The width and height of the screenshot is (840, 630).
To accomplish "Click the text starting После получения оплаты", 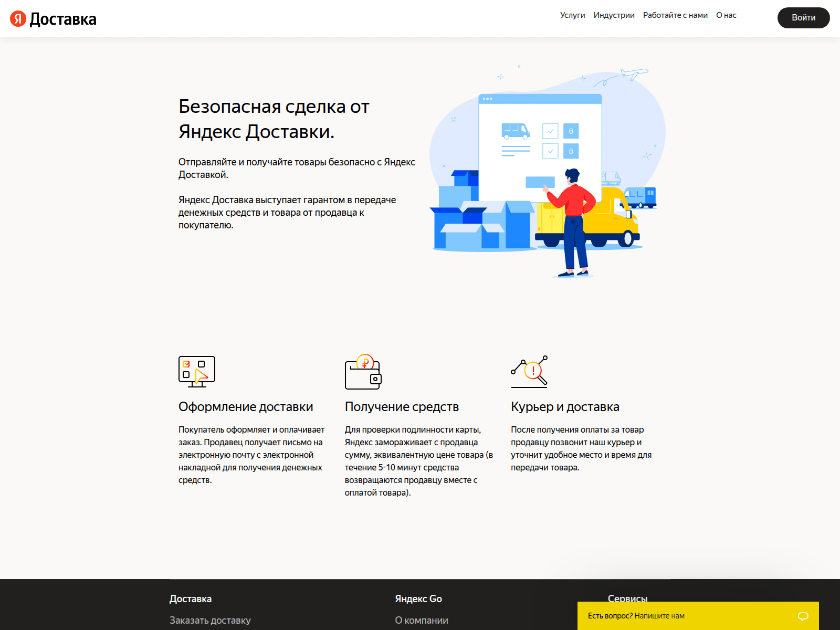I will (x=581, y=449).
